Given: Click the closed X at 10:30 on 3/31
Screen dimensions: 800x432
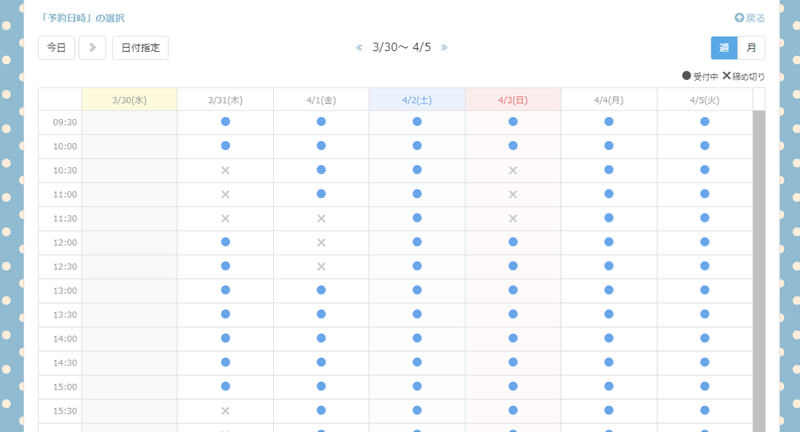Looking at the screenshot, I should pyautogui.click(x=225, y=170).
